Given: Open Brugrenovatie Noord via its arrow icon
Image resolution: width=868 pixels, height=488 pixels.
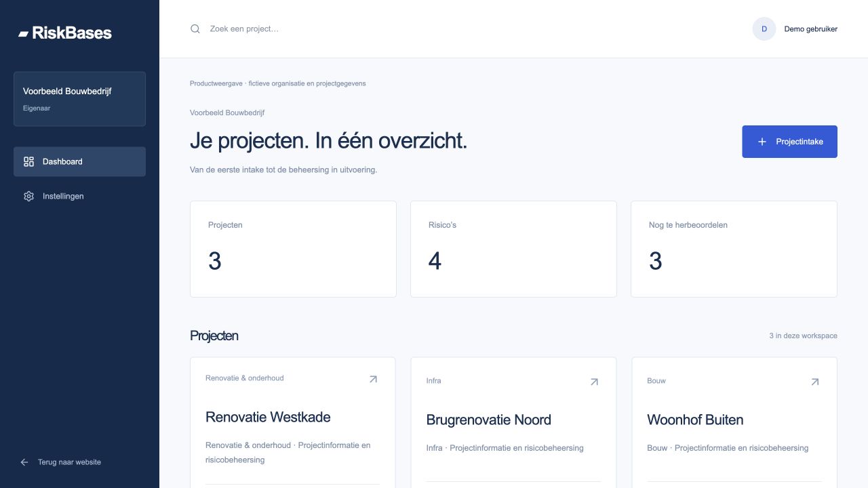Looking at the screenshot, I should pyautogui.click(x=594, y=382).
